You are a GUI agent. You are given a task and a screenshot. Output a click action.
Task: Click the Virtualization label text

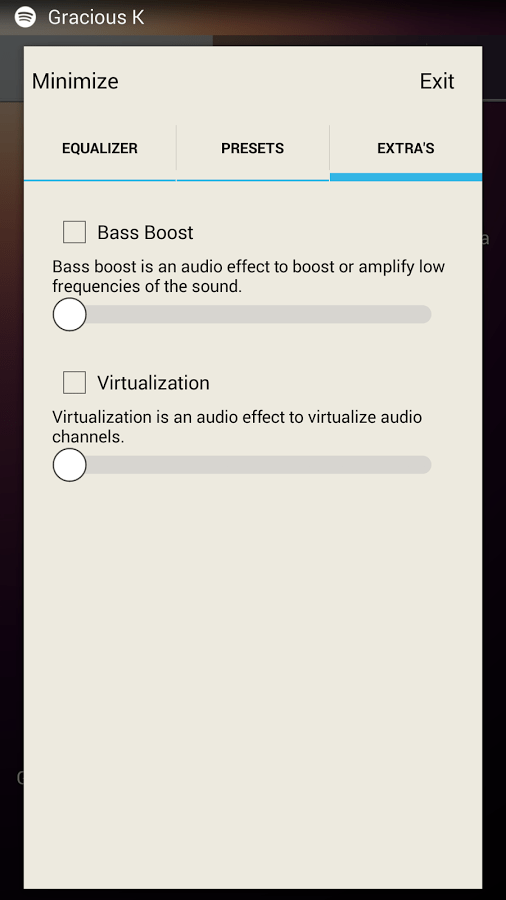(x=153, y=383)
